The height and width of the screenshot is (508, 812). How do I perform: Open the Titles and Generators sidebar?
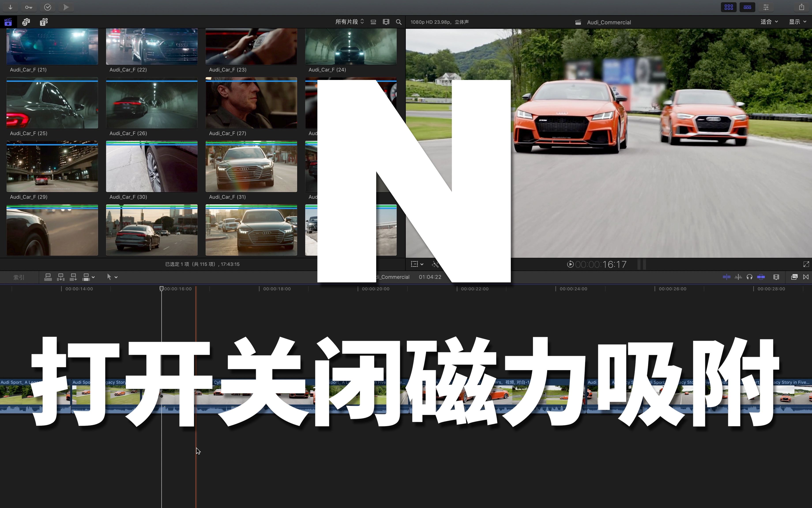pos(44,22)
